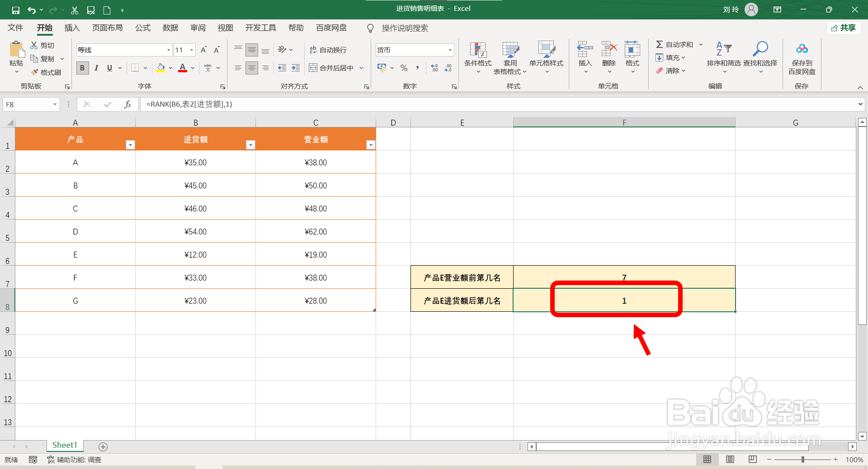Screen dimensions: 868x469
Task: Select the Sheet1 worksheet tab
Action: coord(65,446)
